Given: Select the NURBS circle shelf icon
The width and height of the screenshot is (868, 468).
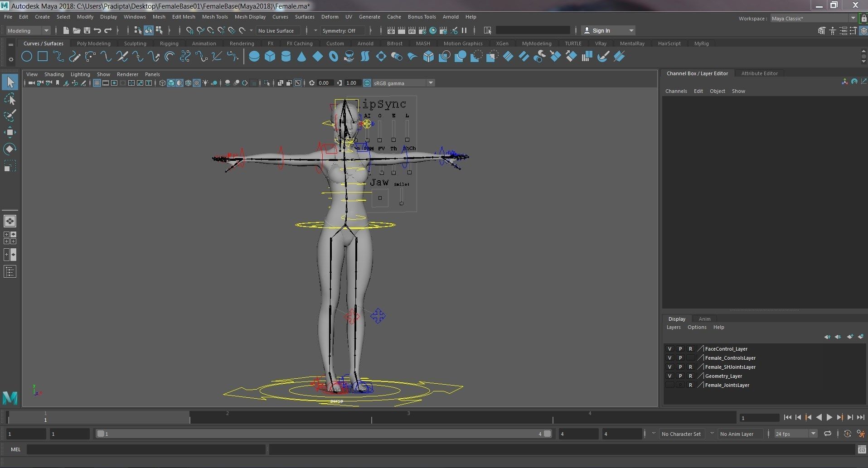Looking at the screenshot, I should tap(27, 57).
